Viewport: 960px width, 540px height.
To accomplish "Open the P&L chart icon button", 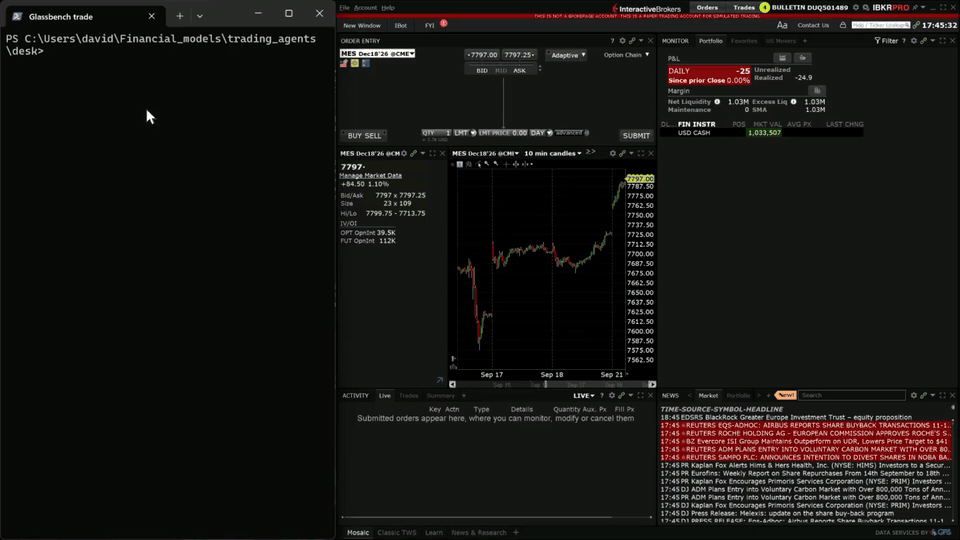I will (x=782, y=58).
